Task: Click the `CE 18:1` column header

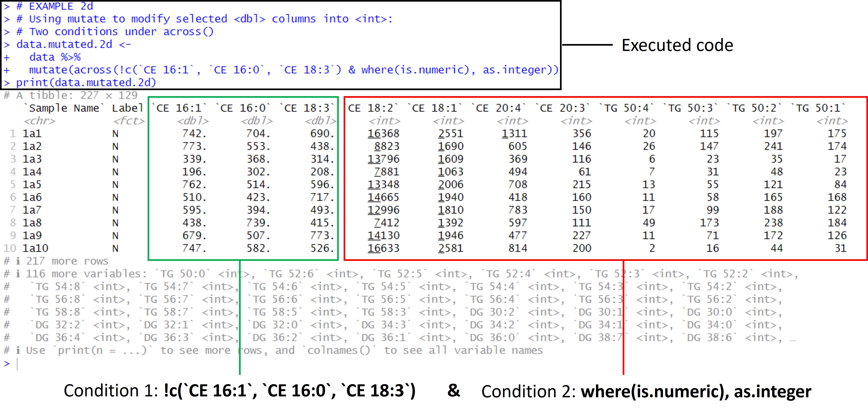Action: (x=434, y=108)
